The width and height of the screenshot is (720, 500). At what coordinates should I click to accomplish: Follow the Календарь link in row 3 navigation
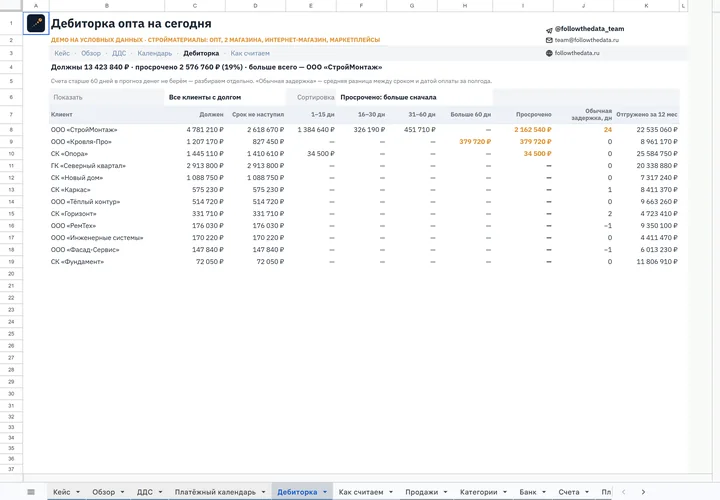point(155,53)
